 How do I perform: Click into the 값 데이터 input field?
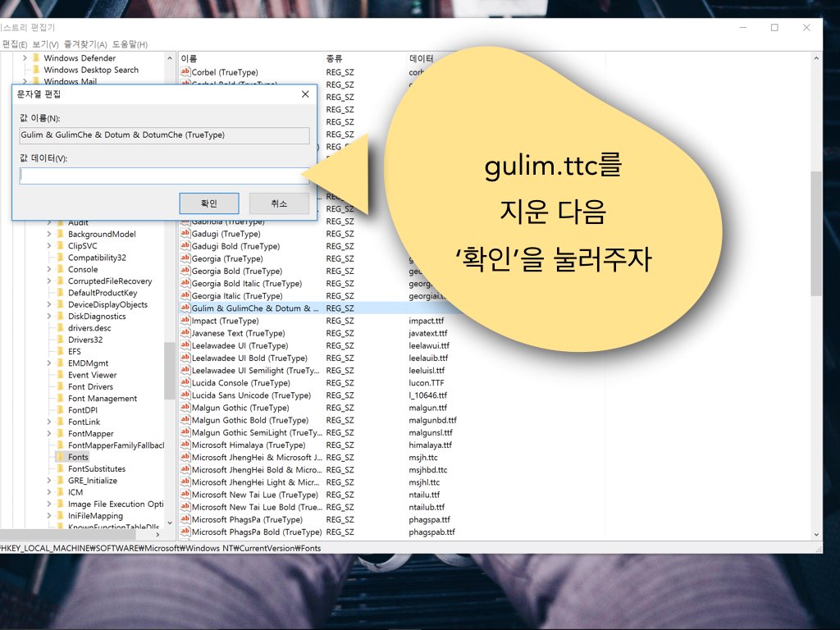164,176
